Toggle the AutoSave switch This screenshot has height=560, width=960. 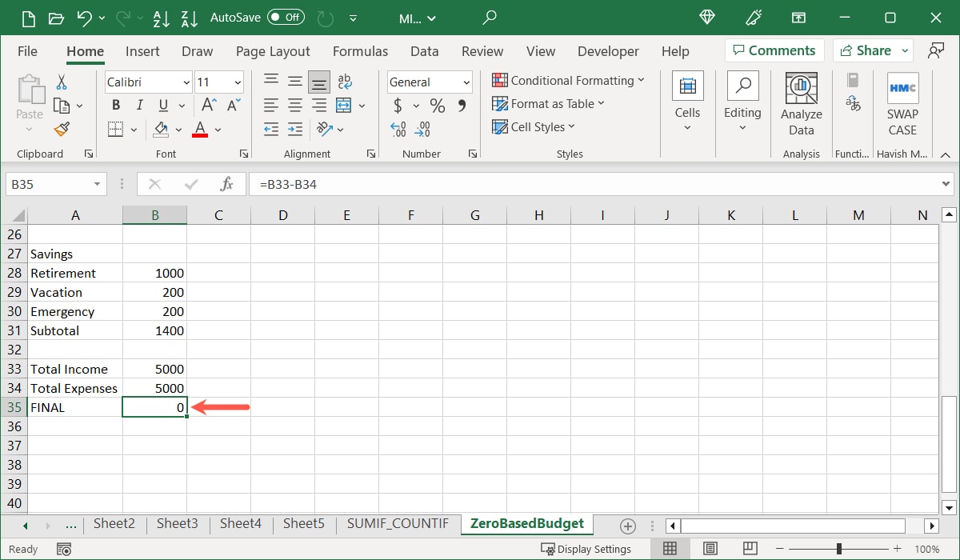pos(286,18)
